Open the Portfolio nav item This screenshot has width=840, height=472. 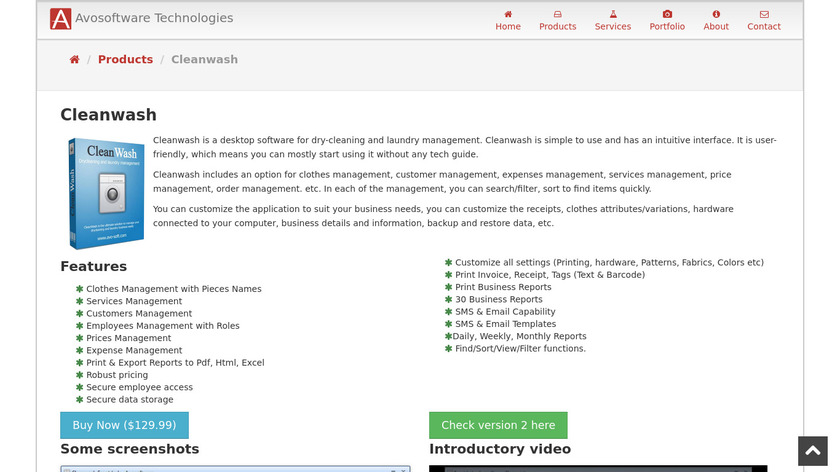point(667,20)
